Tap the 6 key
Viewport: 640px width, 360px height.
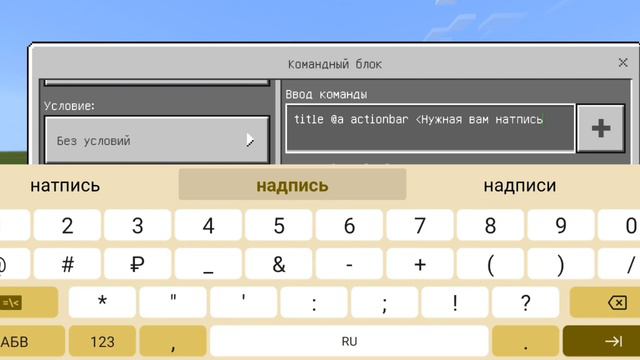(x=349, y=225)
